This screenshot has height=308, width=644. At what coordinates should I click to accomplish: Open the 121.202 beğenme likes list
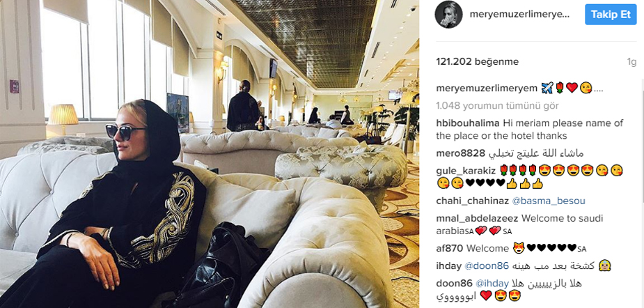477,62
